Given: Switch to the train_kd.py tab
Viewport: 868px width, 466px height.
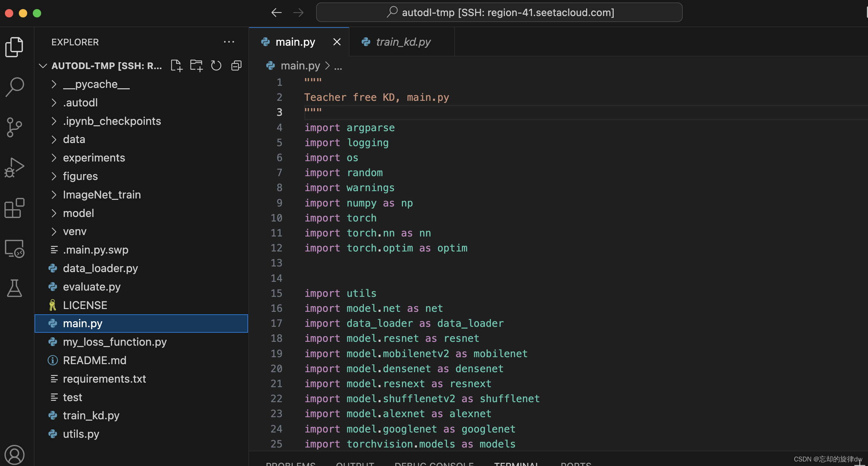Looking at the screenshot, I should tap(403, 42).
